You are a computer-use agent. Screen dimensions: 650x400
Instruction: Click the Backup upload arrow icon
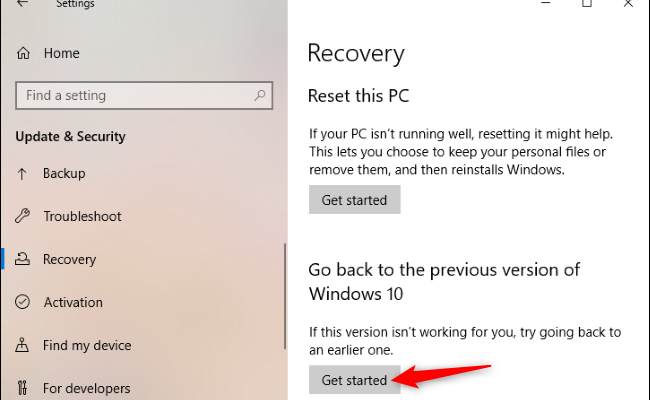(23, 173)
